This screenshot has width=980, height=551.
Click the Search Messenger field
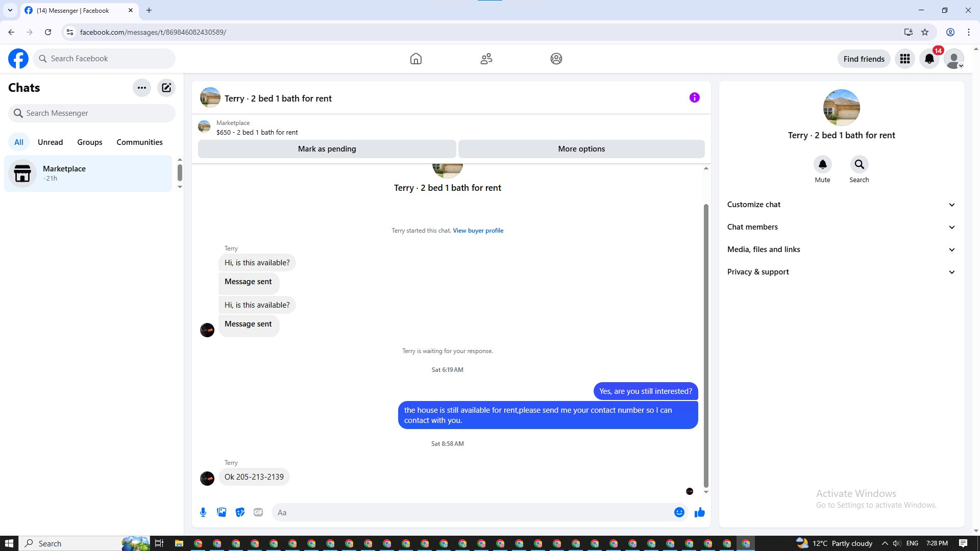point(92,113)
